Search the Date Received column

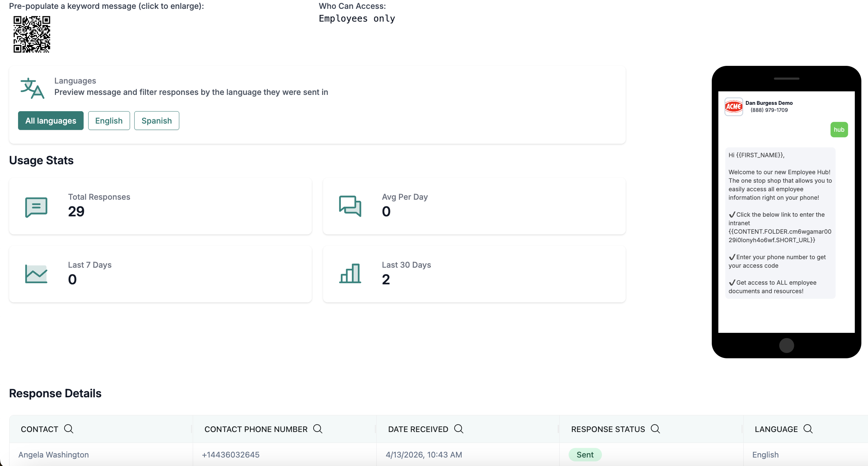coord(459,429)
